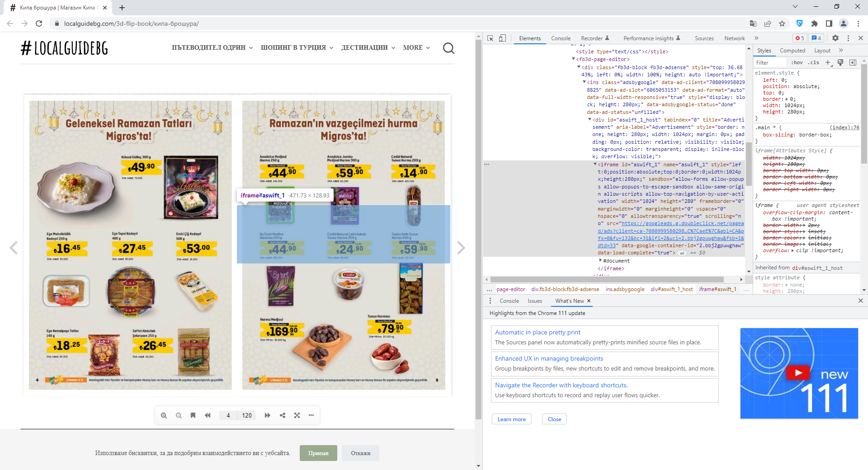
Task: Expand the MORE navigation menu
Action: pyautogui.click(x=416, y=47)
